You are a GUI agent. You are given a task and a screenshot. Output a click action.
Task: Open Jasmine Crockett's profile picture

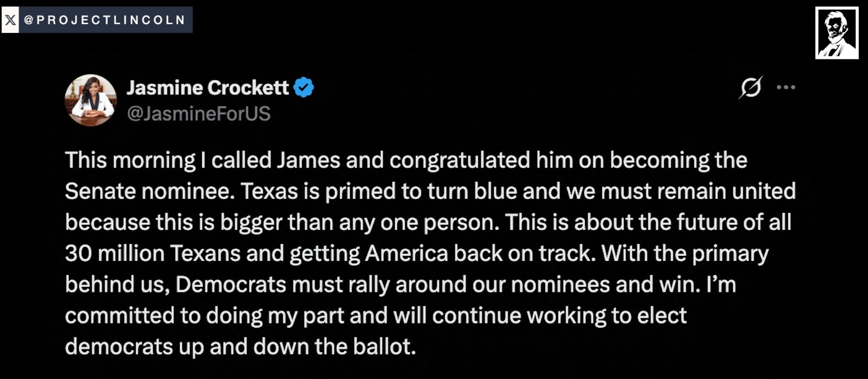(x=91, y=100)
